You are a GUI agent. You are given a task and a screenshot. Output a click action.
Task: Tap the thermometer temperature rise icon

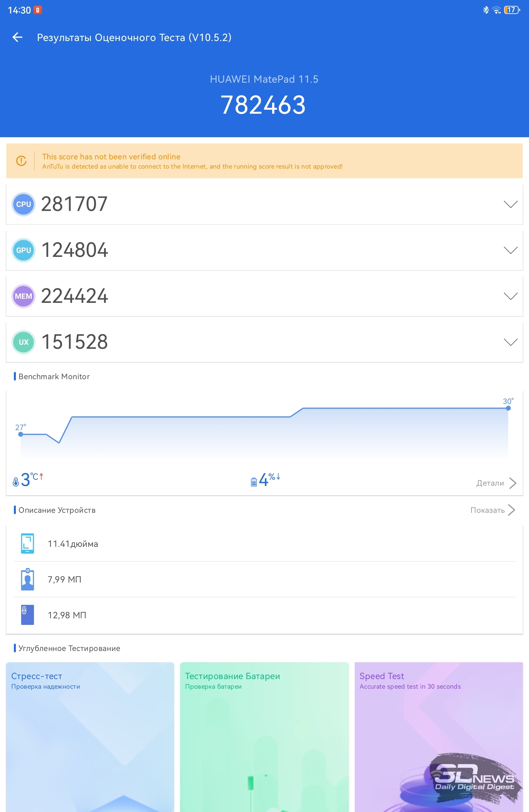click(x=16, y=482)
